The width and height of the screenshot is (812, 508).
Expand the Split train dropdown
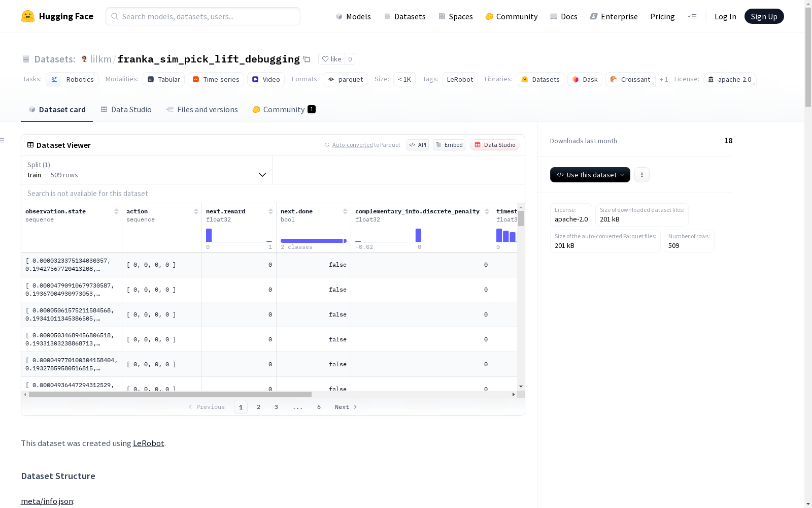click(147, 170)
